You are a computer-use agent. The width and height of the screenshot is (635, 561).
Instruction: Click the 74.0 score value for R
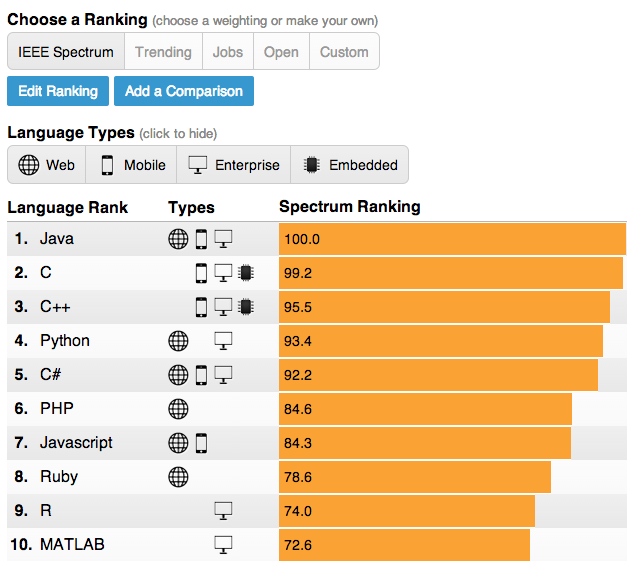(298, 511)
